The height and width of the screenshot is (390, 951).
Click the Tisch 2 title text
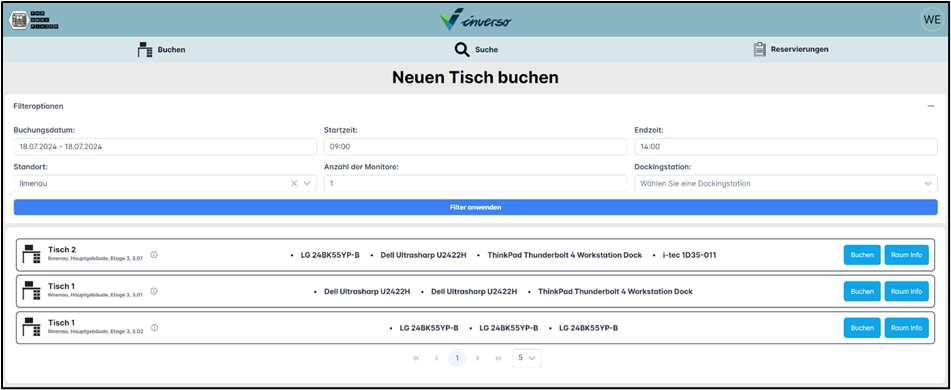tap(62, 249)
